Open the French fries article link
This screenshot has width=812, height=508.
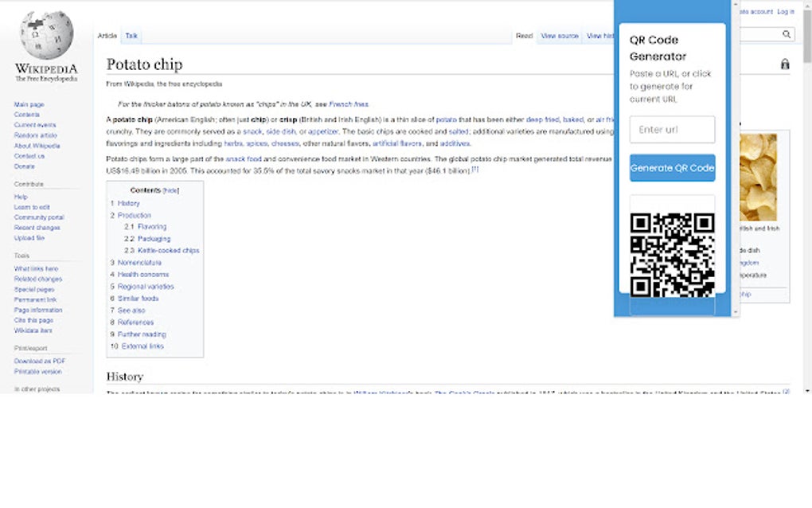[349, 104]
